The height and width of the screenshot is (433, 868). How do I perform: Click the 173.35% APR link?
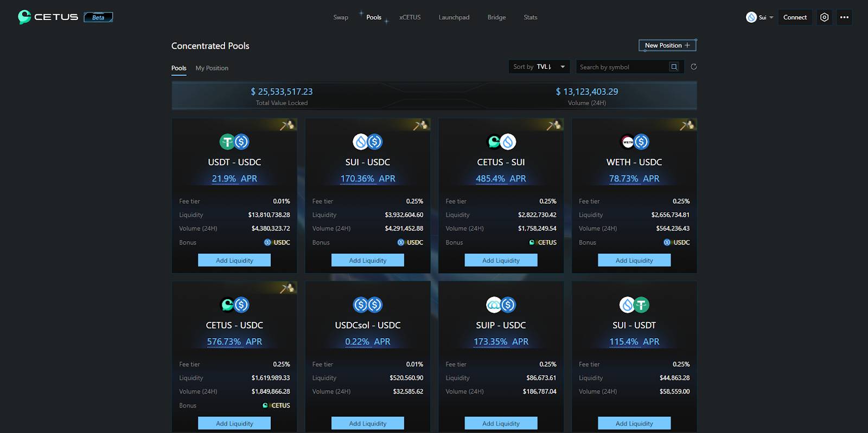501,341
